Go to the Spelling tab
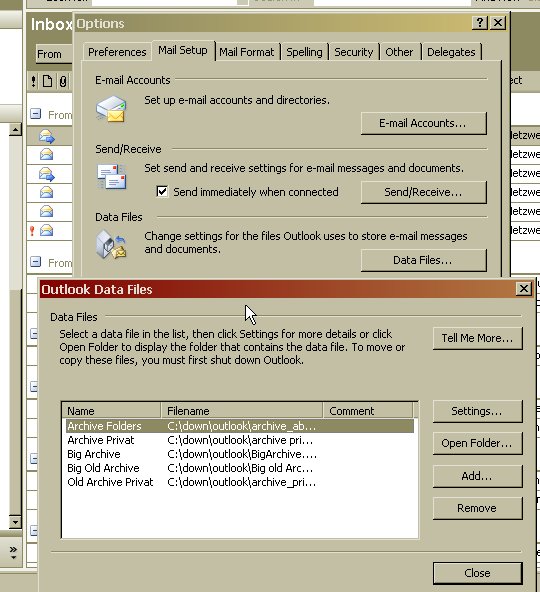 [x=304, y=52]
